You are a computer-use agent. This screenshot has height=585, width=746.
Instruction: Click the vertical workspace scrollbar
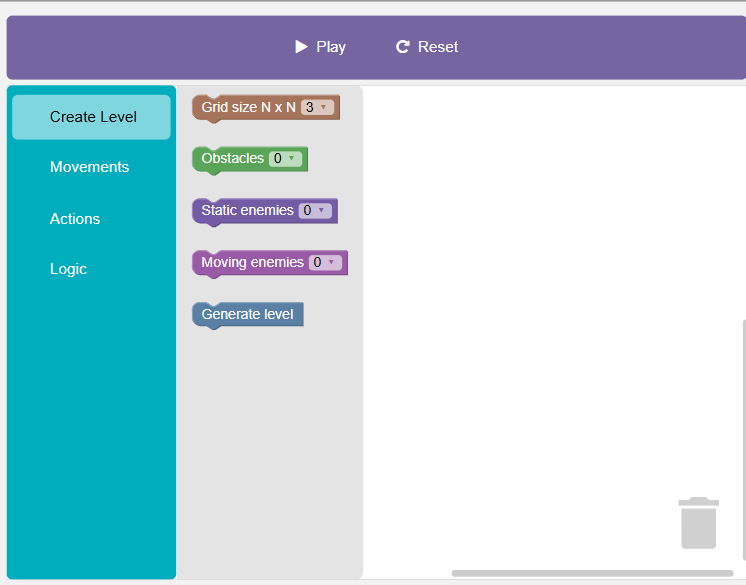click(x=744, y=440)
